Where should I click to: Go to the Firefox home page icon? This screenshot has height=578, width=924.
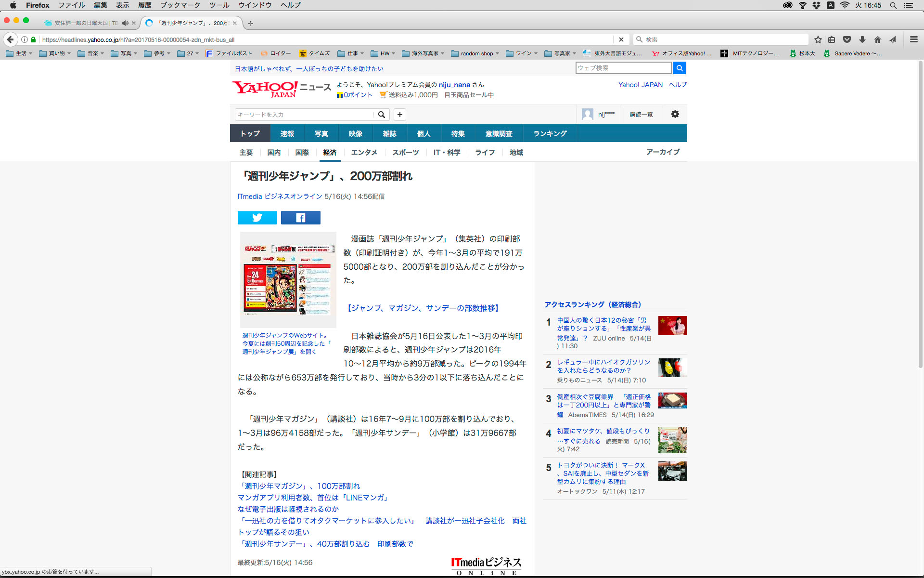tap(877, 39)
